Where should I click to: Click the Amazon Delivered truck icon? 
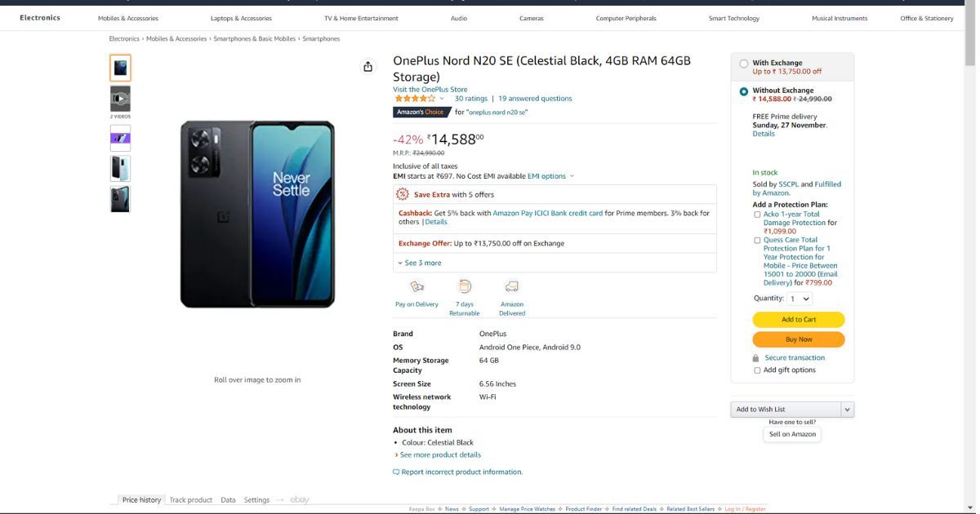coord(512,286)
